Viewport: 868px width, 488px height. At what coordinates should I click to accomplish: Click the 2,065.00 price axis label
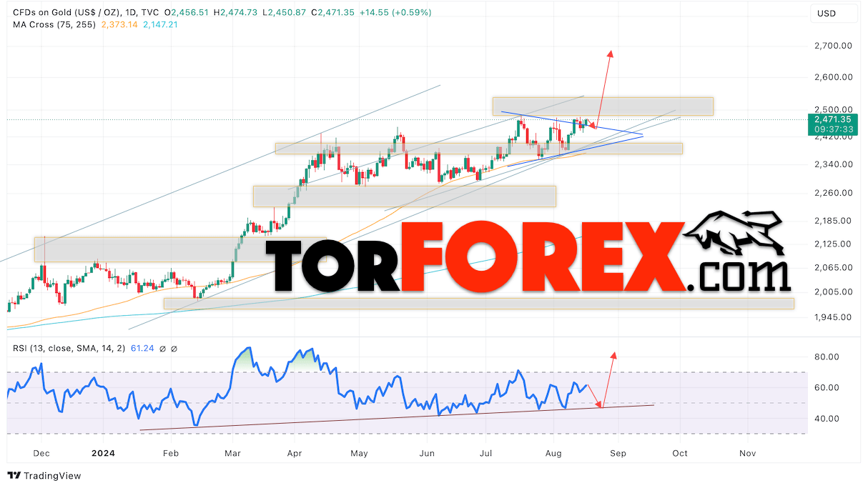[834, 267]
